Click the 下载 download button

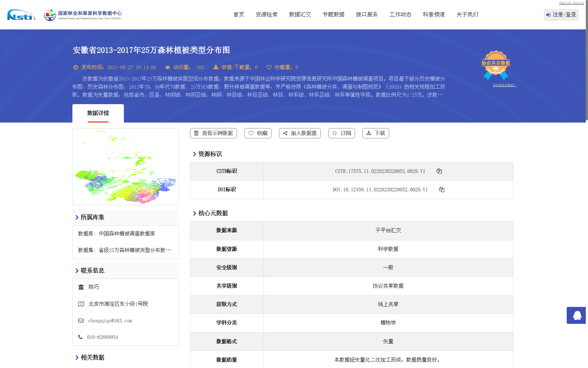point(376,133)
